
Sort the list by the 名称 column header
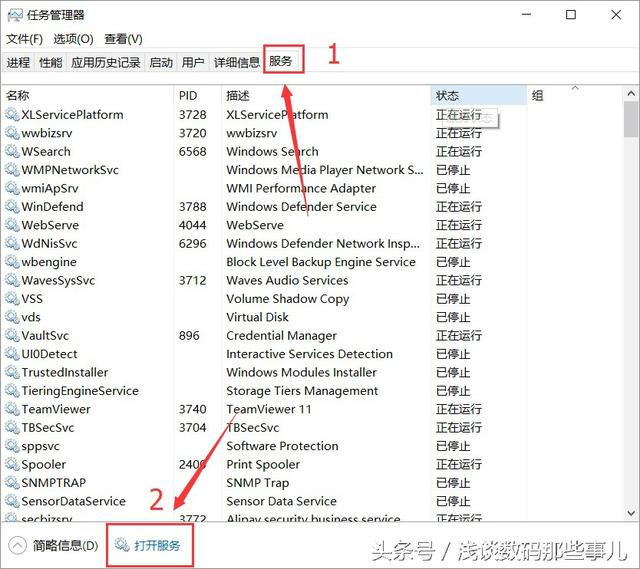click(18, 96)
